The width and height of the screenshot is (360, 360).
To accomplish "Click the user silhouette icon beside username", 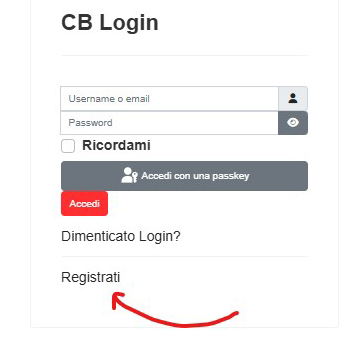I will point(293,98).
